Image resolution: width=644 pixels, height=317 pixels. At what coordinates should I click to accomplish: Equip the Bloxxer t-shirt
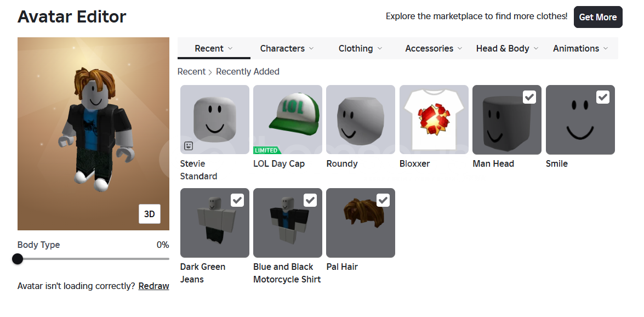[434, 120]
